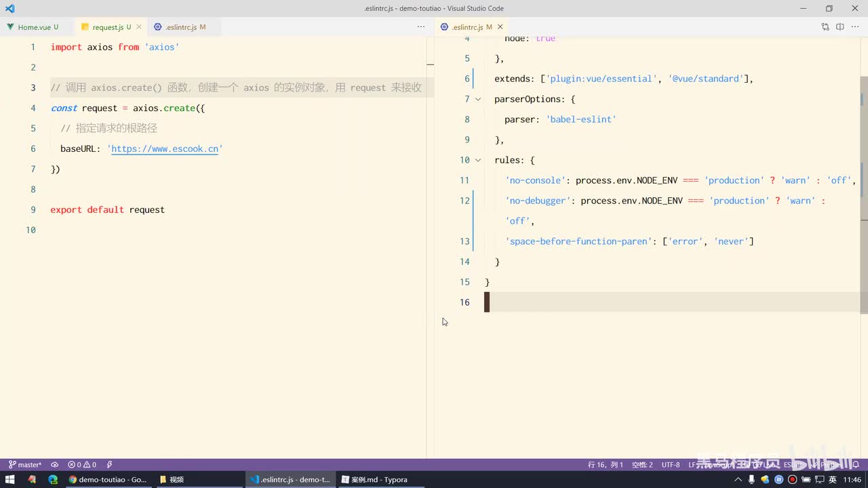Switch to the Home.vue tab

click(37, 27)
